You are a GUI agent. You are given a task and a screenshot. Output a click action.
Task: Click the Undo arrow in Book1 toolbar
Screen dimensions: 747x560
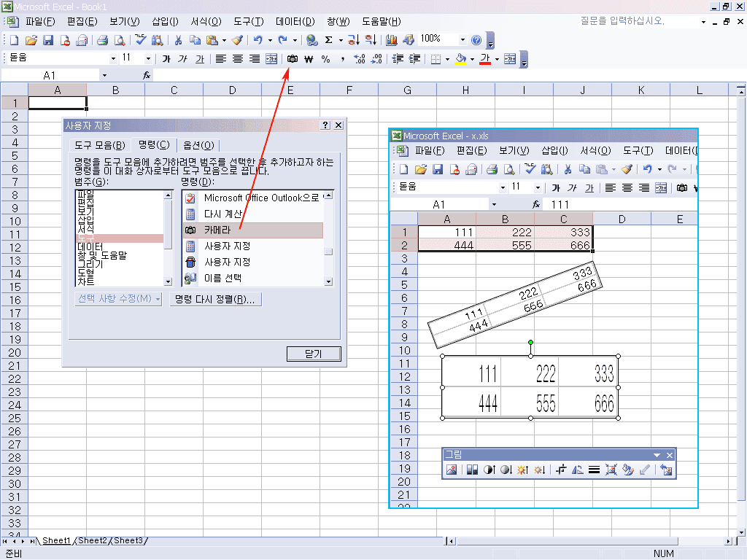(258, 40)
